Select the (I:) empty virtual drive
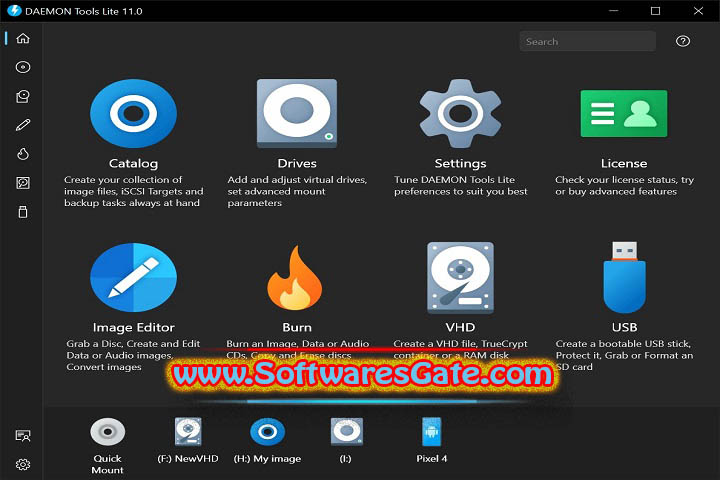 pyautogui.click(x=347, y=432)
